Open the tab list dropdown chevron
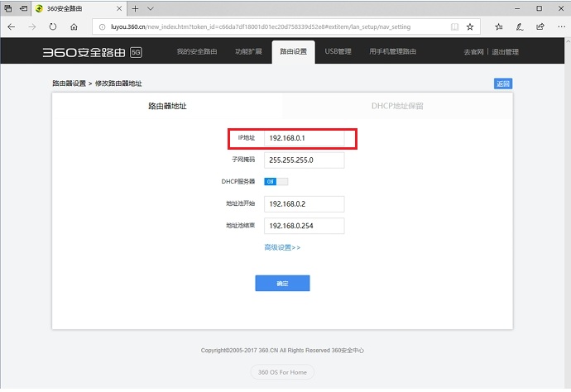Viewport: 571px width, 392px height. 150,7
